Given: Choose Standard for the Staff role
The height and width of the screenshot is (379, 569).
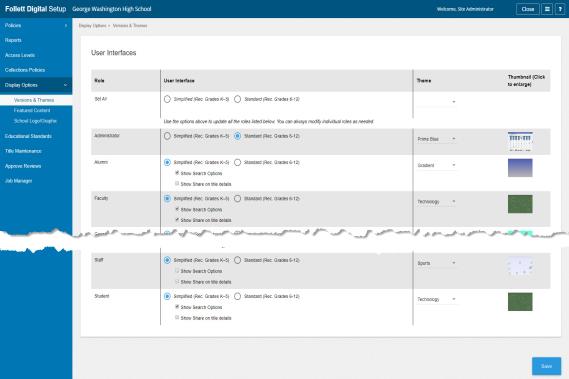Looking at the screenshot, I should 238,260.
